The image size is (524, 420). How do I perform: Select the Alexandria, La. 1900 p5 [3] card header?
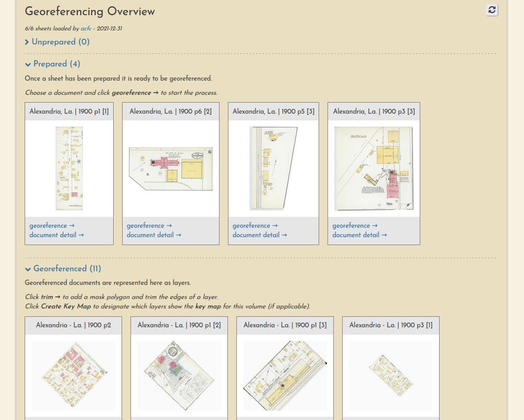pos(273,111)
